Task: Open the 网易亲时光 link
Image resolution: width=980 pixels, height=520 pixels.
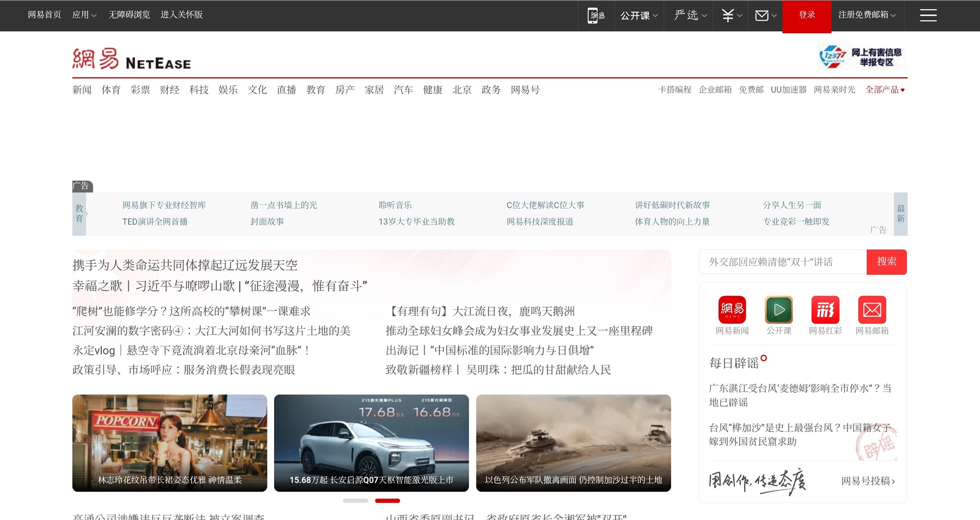Action: pos(835,90)
